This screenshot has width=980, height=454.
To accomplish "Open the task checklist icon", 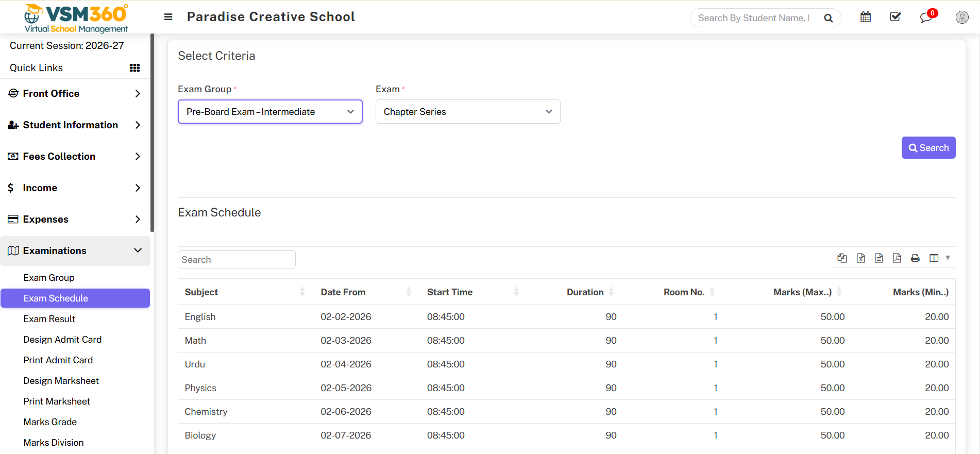I will coord(895,17).
